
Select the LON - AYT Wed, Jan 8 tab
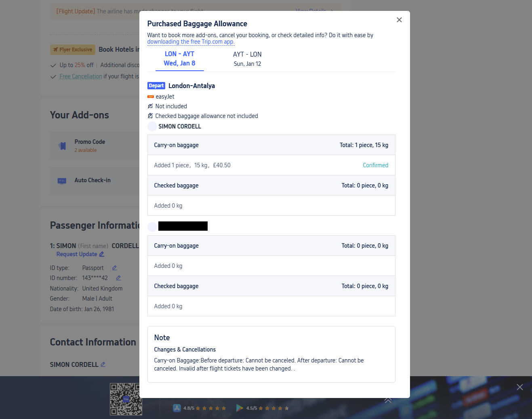(179, 59)
